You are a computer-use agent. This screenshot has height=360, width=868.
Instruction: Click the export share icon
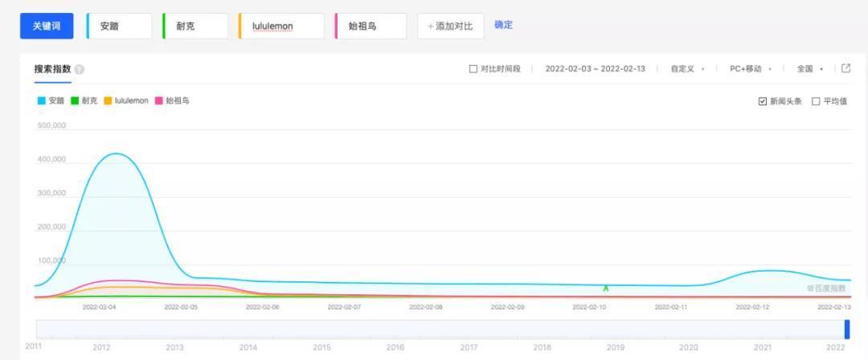tap(845, 68)
